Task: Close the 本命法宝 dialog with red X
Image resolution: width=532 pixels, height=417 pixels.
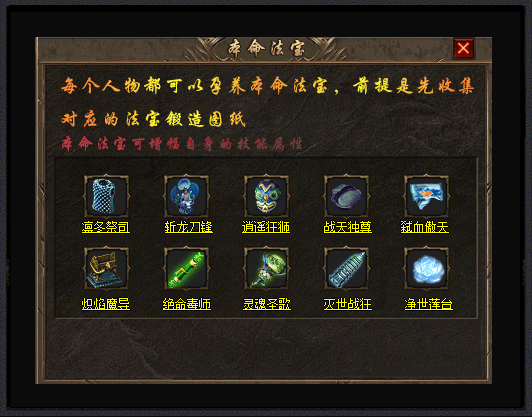Action: coord(463,48)
